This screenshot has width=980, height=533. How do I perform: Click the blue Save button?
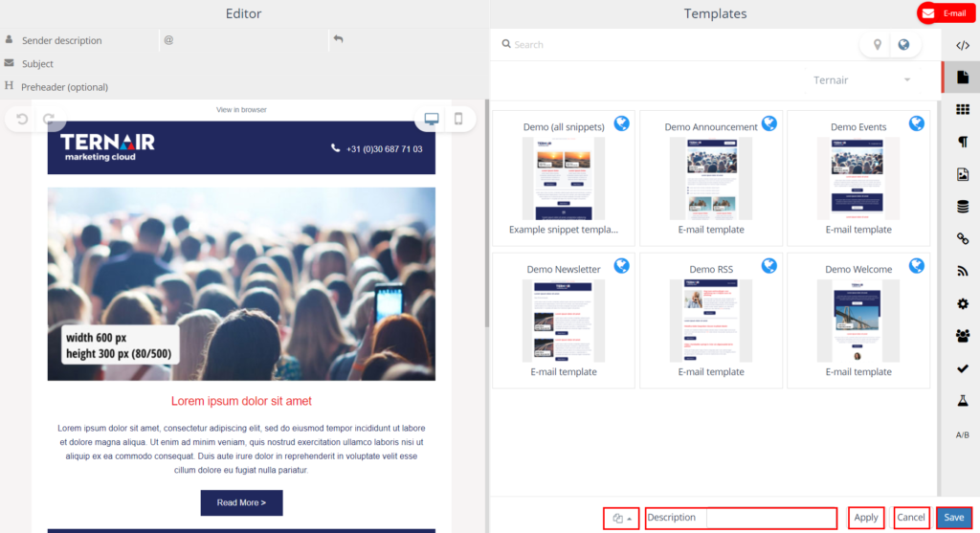(954, 518)
